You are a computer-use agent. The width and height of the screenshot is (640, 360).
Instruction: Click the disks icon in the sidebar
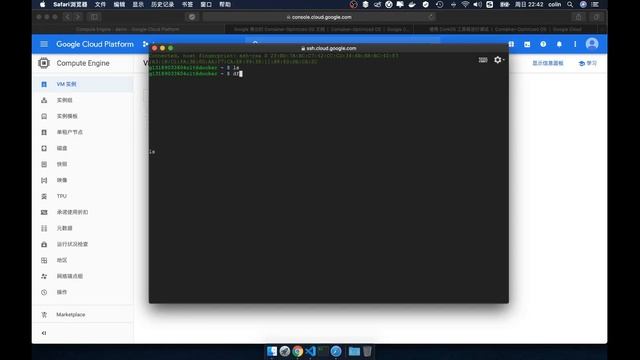(44, 148)
